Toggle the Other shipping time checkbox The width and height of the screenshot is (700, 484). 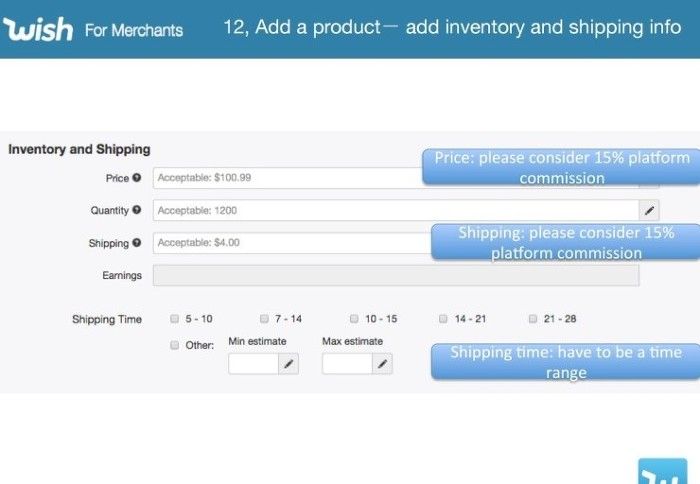click(175, 345)
